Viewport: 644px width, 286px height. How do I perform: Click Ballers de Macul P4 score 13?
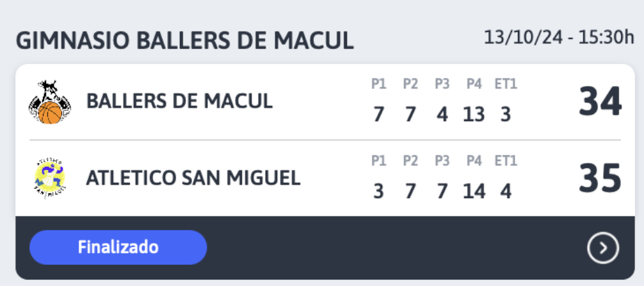click(474, 114)
